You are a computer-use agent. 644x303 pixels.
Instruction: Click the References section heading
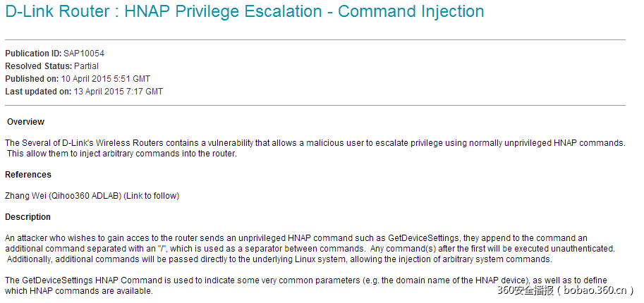coord(28,175)
